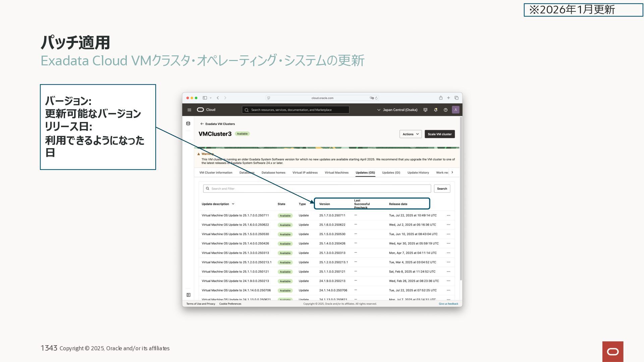Click the database icon in left sidebar
Viewport: 644px width, 362px height.
pyautogui.click(x=188, y=124)
